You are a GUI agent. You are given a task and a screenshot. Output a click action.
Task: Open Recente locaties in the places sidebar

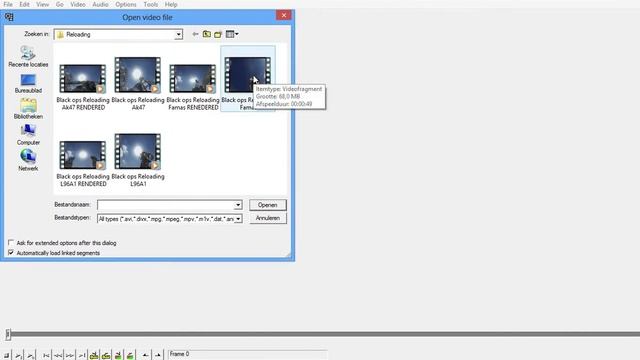[28, 57]
